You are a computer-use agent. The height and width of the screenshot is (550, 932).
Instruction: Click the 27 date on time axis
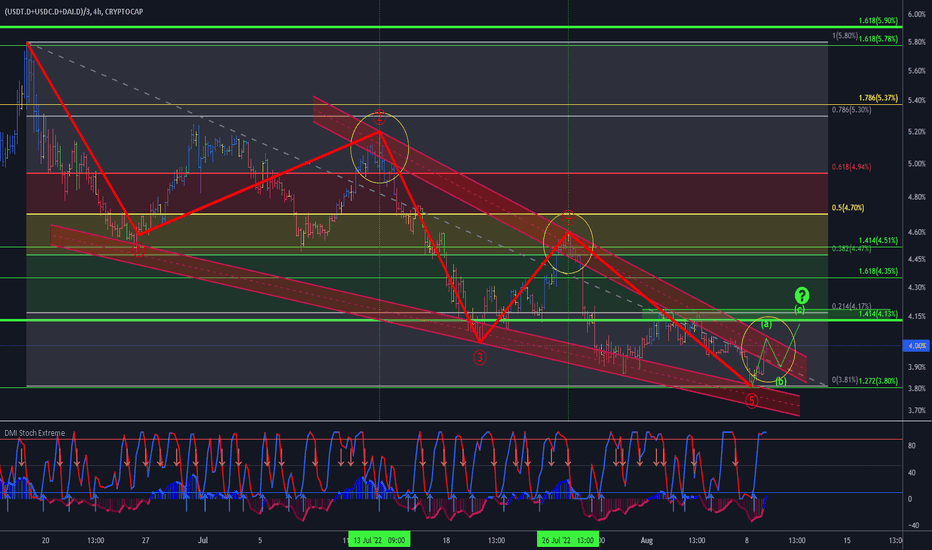point(146,540)
